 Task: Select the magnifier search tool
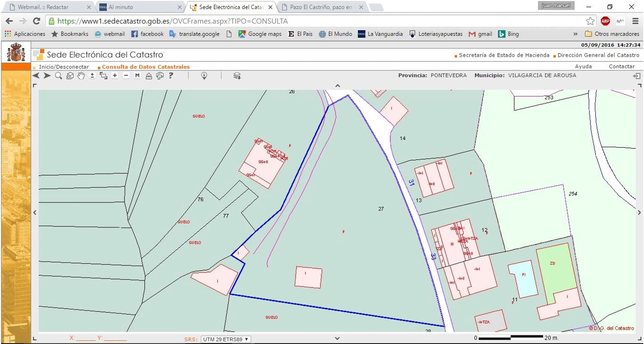pos(59,75)
